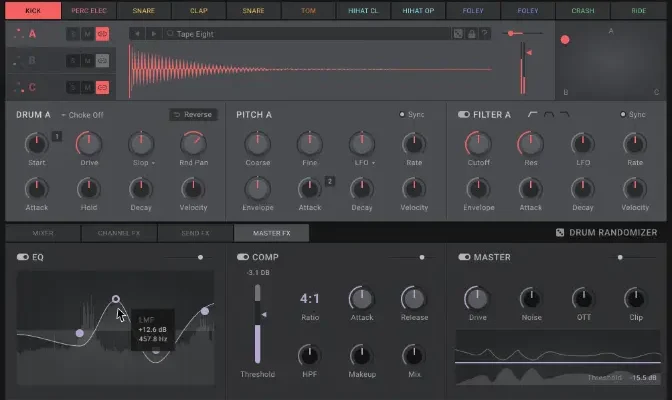The image size is (672, 400).
Task: Disable the COMP section toggle
Action: tap(243, 257)
